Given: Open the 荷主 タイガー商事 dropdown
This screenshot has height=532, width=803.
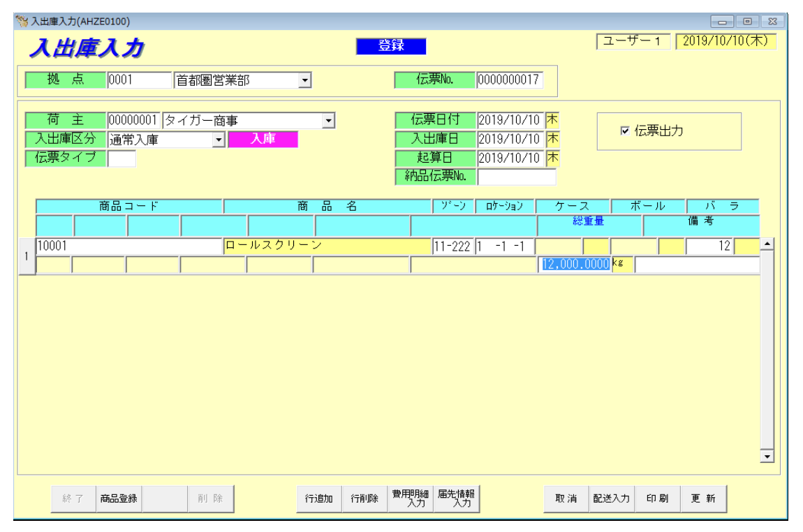Looking at the screenshot, I should pyautogui.click(x=329, y=121).
